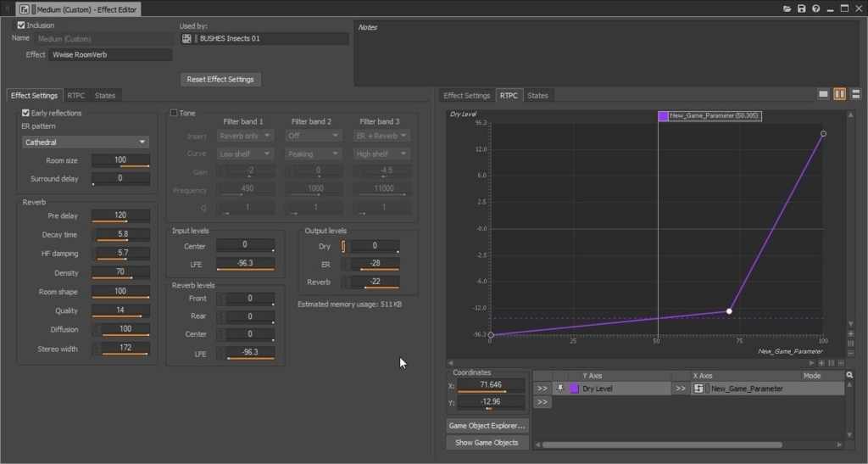The height and width of the screenshot is (464, 868).
Task: Select the middle curve point near 71
Action: click(x=729, y=311)
